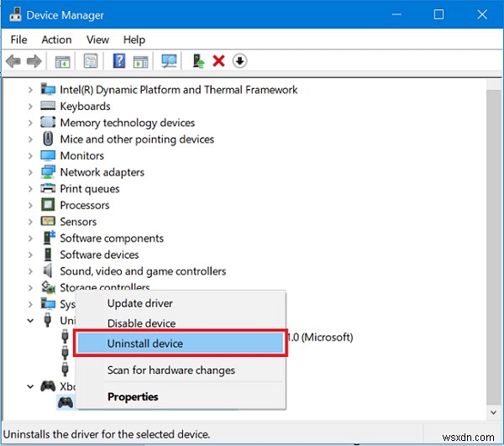Viewport: 504px width, 446px height.
Task: Open the Action menu
Action: point(56,39)
